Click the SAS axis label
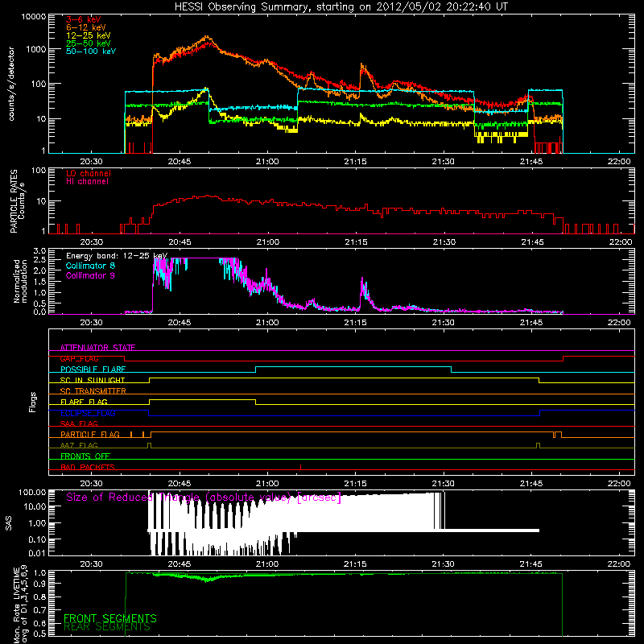The width and height of the screenshot is (644, 644). tap(9, 522)
